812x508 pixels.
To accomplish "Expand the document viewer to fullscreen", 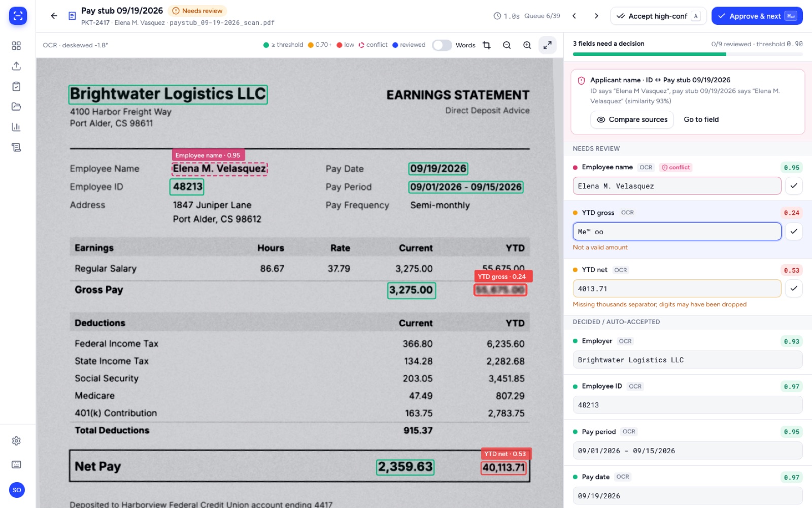I will [548, 45].
